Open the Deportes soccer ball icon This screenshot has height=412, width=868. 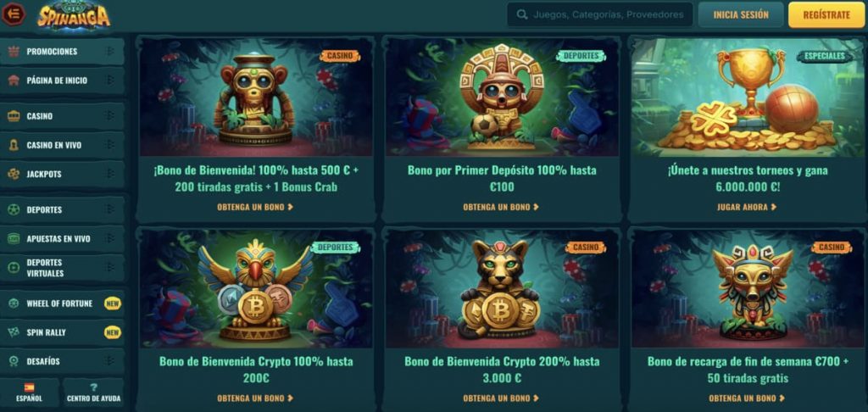pos(14,210)
